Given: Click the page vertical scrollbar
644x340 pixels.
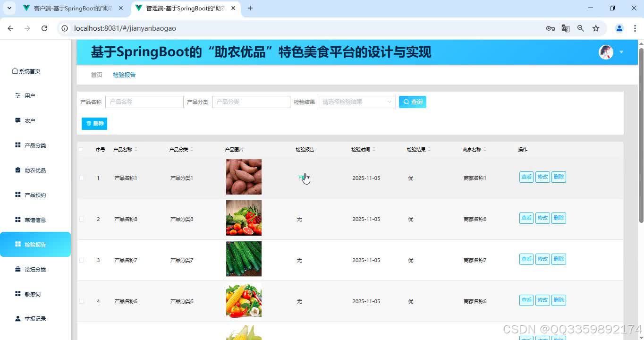Looking at the screenshot, I should click(x=641, y=135).
